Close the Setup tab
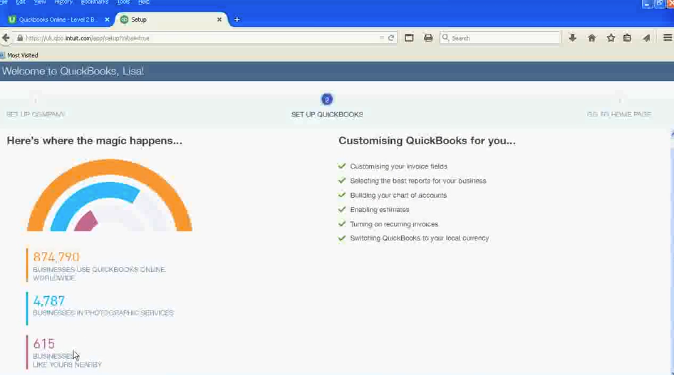 click(x=219, y=19)
